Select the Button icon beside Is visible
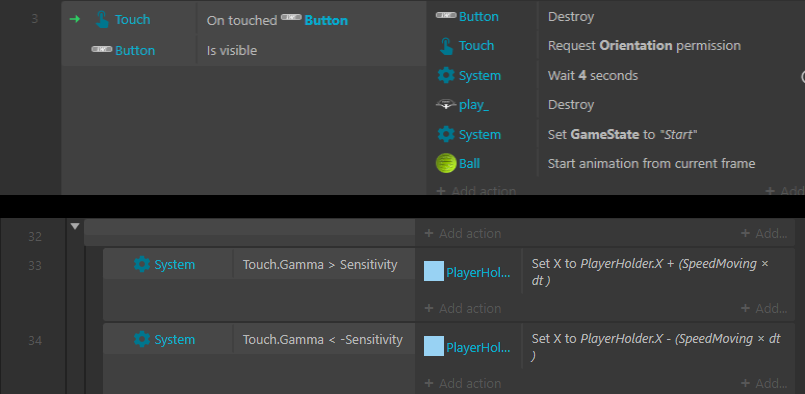Viewport: 805px width, 394px height. [x=102, y=49]
